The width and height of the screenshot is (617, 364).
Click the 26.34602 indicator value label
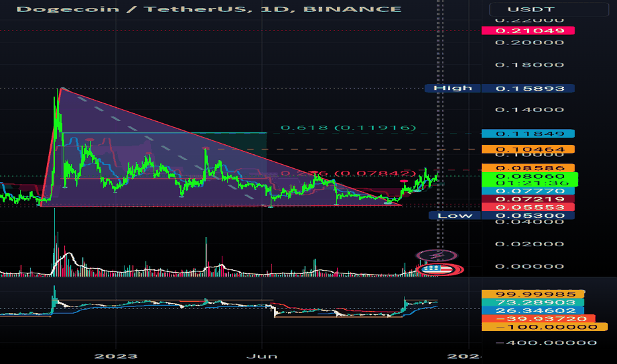[x=532, y=310]
